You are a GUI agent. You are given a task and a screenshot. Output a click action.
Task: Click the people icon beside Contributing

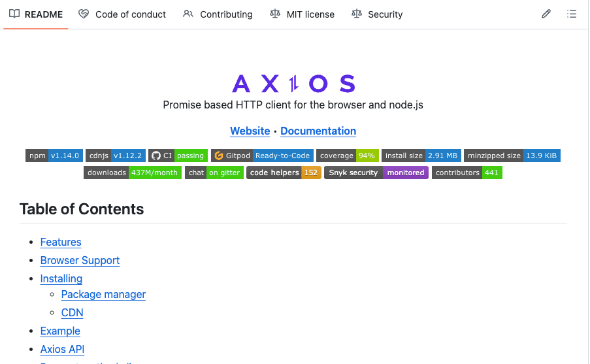pos(188,14)
